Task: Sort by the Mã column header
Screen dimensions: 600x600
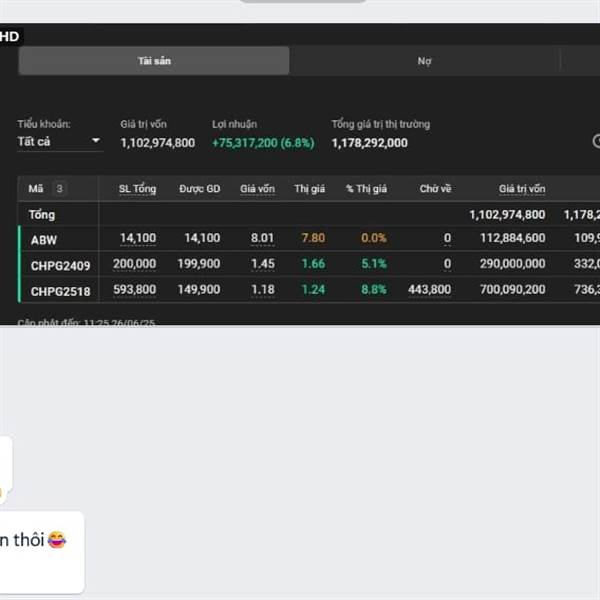Action: [36, 189]
